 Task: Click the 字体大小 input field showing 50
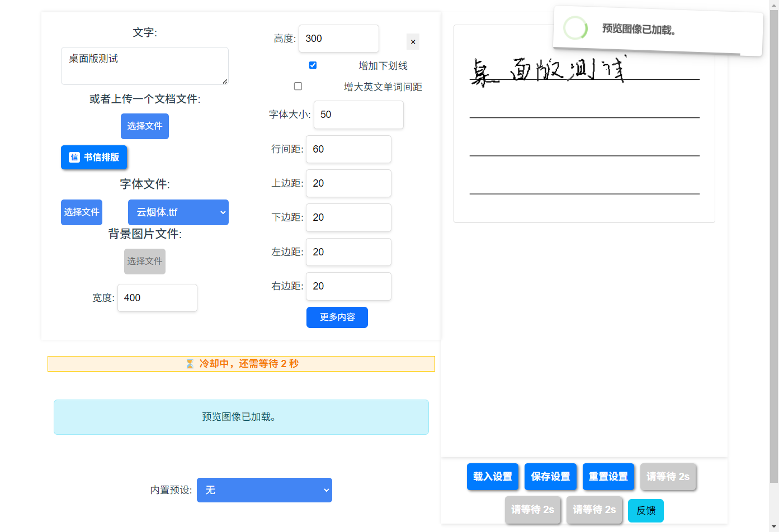358,115
